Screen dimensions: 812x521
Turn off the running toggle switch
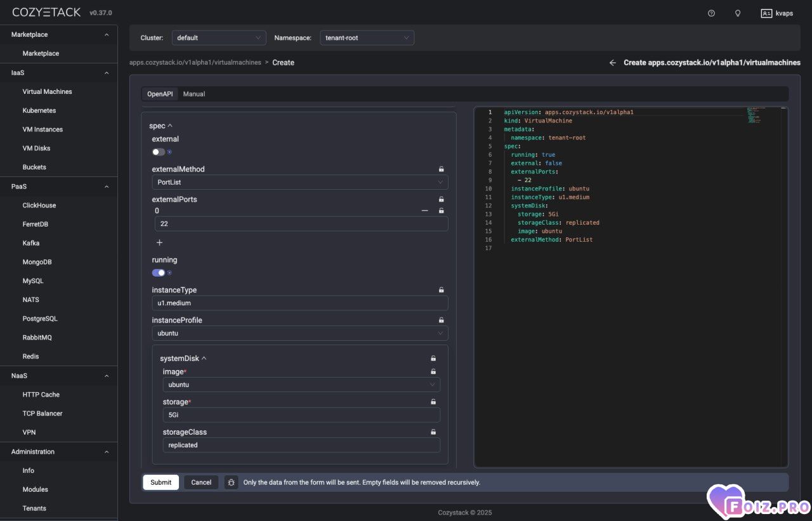pos(158,273)
